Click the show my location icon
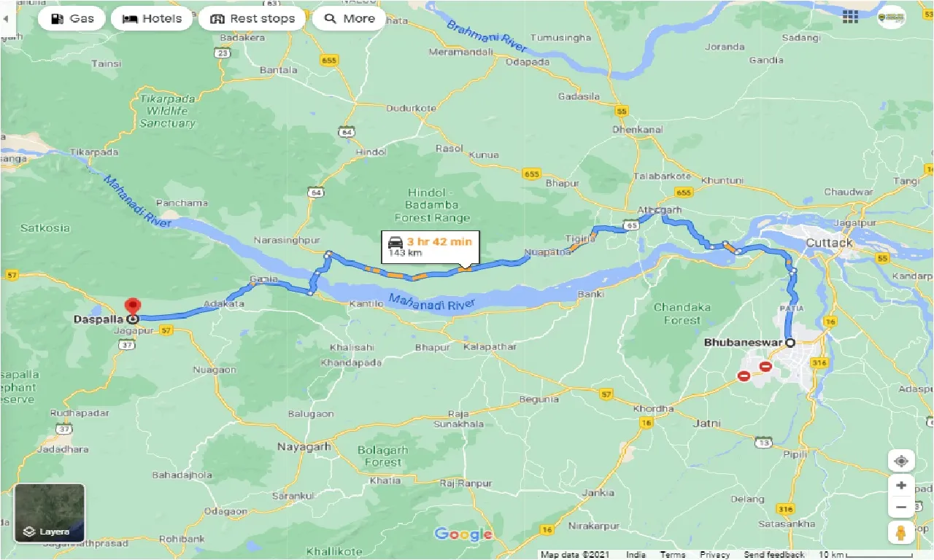Image resolution: width=934 pixels, height=560 pixels. tap(901, 462)
